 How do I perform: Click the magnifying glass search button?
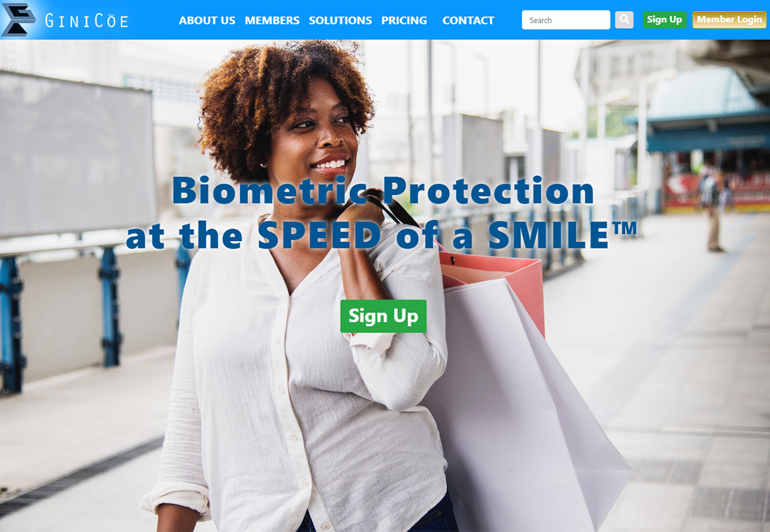coord(624,19)
